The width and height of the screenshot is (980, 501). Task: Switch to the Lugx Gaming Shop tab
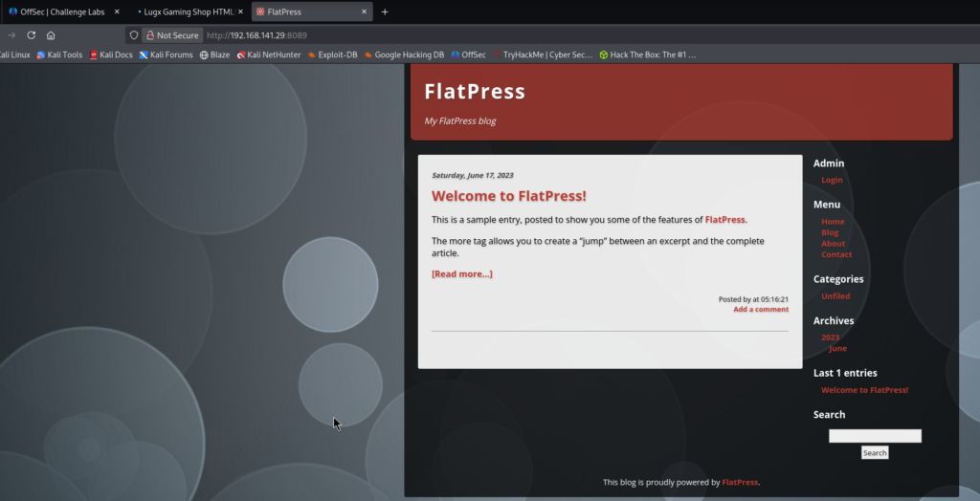[x=187, y=12]
